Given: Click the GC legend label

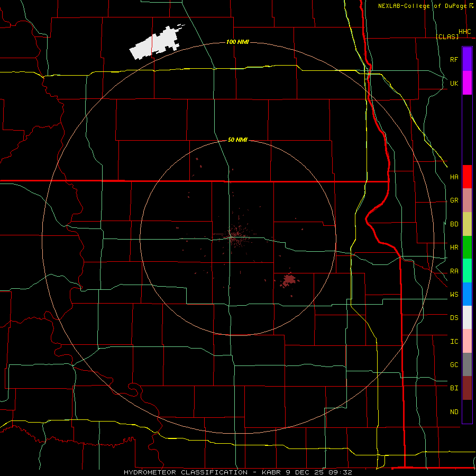Looking at the screenshot, I should 454,364.
